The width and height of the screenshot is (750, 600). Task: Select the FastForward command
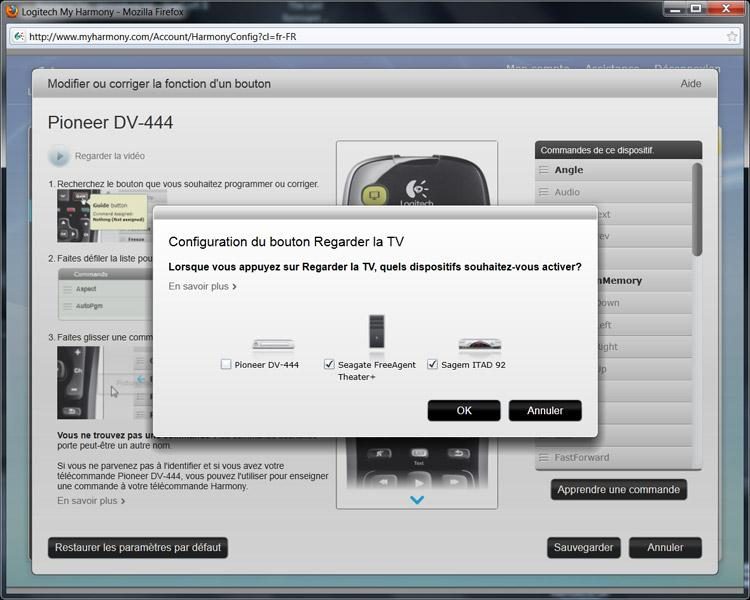tap(613, 457)
